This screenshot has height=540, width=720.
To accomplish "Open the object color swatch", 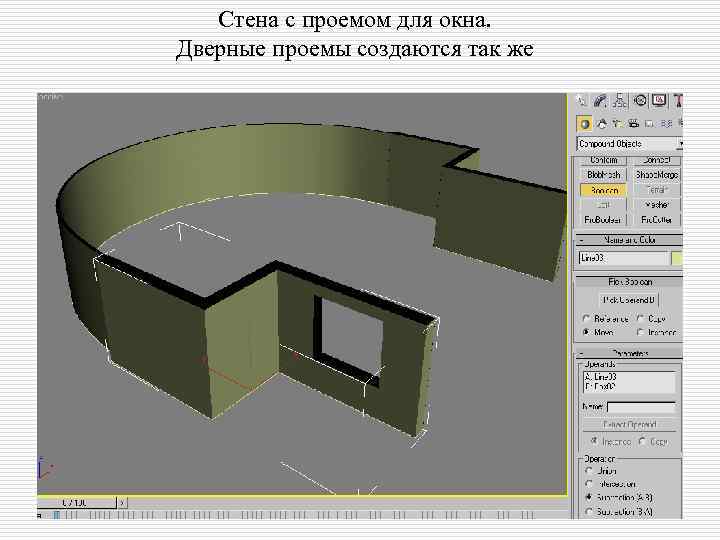I will [677, 259].
